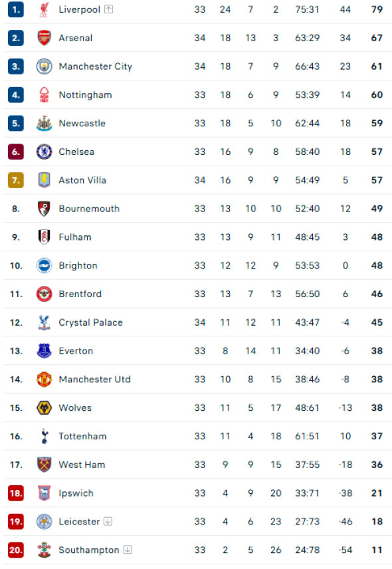Click the Newcastle club crest
Image resolution: width=392 pixels, height=569 pixels.
44,124
